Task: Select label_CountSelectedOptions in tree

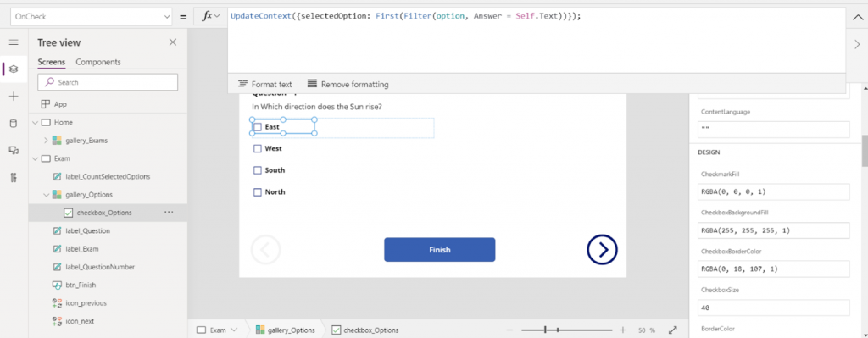Action: [x=108, y=176]
